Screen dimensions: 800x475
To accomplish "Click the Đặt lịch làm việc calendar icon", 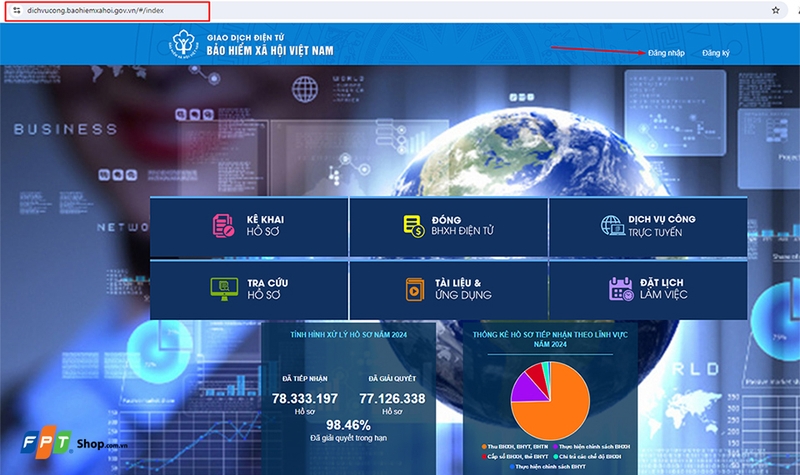I will [x=621, y=289].
